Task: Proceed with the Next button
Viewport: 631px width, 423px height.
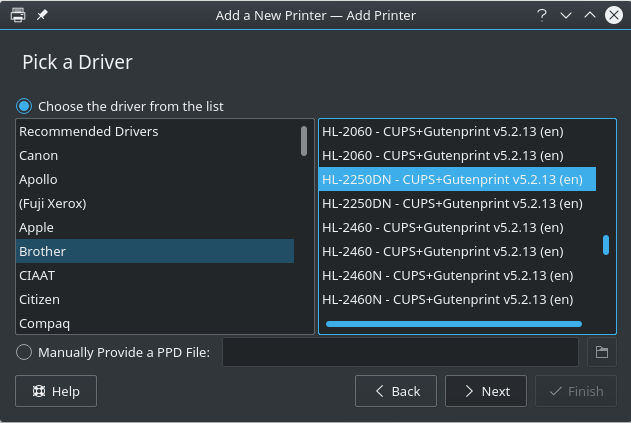Action: click(x=486, y=391)
